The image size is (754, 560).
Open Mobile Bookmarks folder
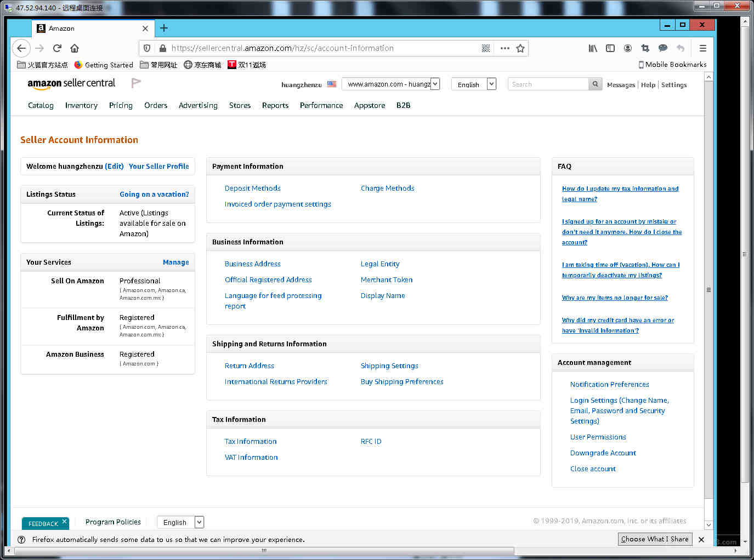click(x=673, y=65)
